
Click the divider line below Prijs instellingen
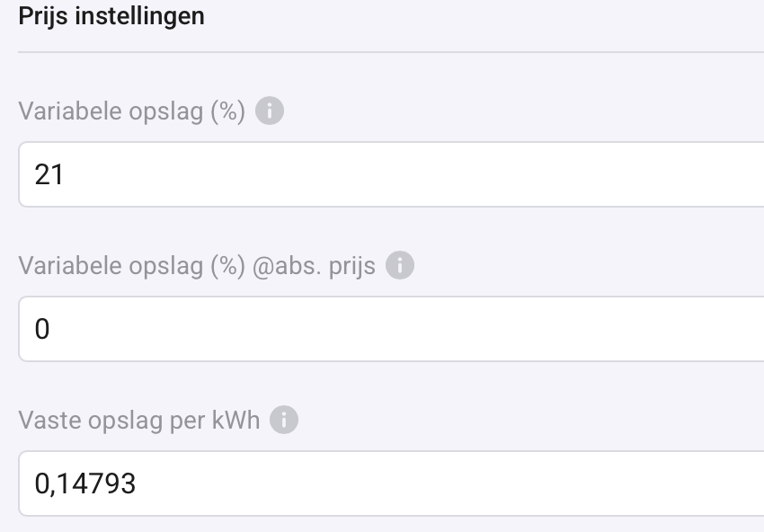click(x=391, y=51)
